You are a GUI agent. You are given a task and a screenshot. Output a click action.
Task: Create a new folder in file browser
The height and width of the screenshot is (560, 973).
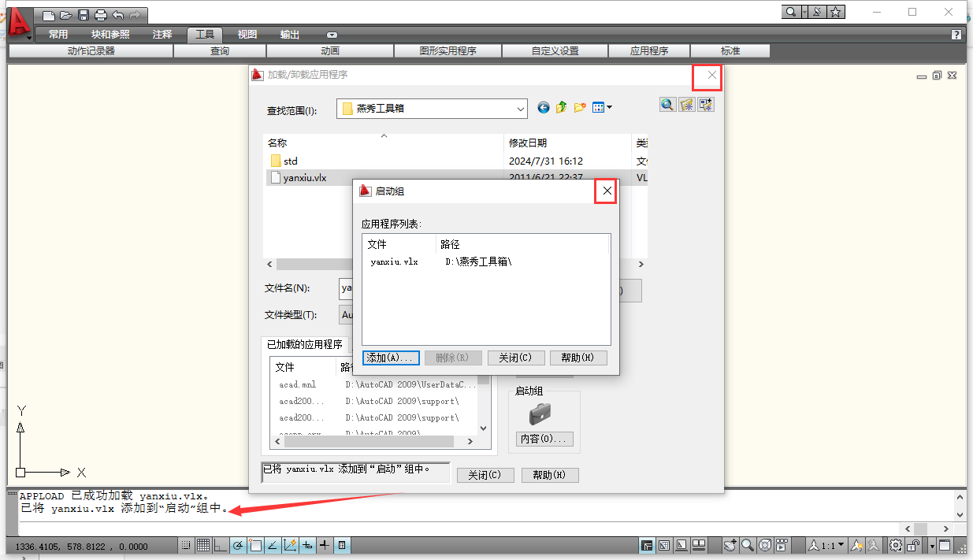point(580,108)
